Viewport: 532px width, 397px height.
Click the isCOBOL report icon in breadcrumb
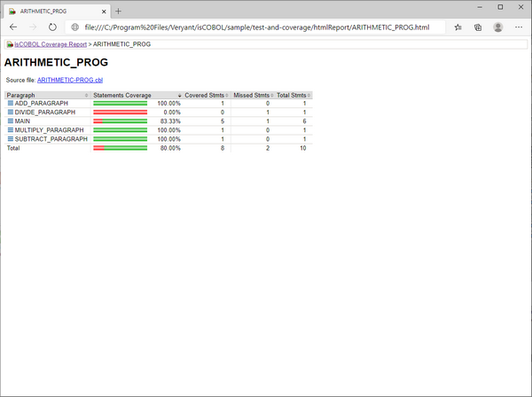[10, 44]
